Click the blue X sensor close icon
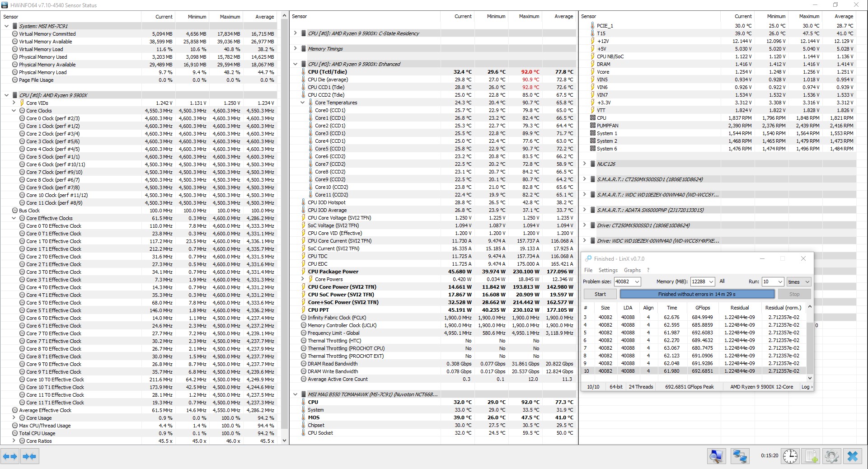The height and width of the screenshot is (469, 868). (x=852, y=456)
